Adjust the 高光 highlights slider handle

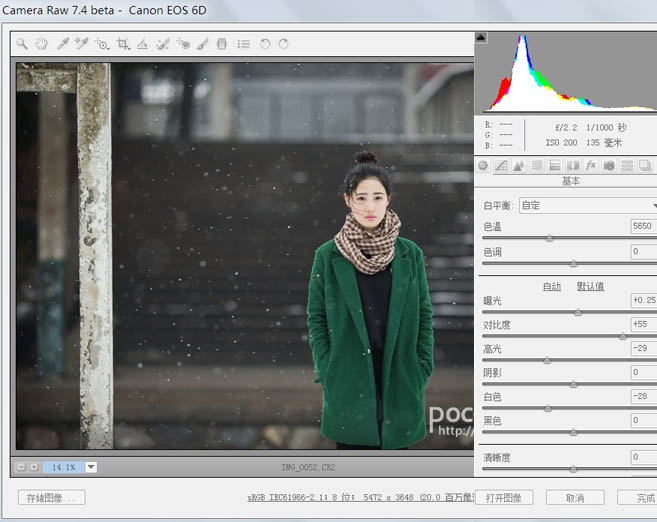[547, 360]
